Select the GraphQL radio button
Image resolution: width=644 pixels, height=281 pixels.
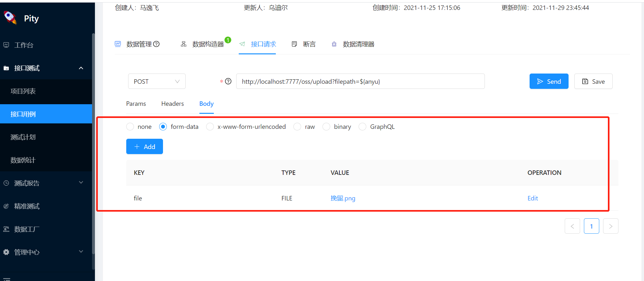pos(362,127)
